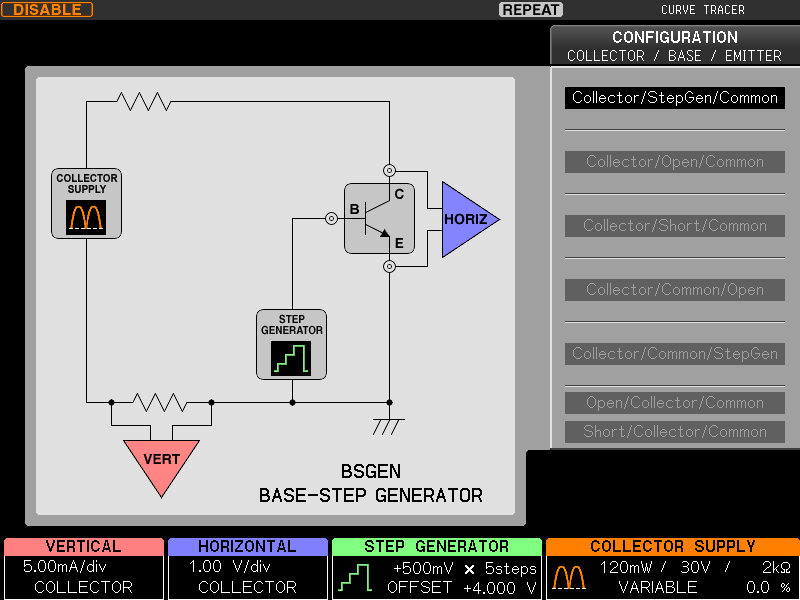Click the base terminal connector circle
This screenshot has height=600, width=800.
click(x=332, y=219)
